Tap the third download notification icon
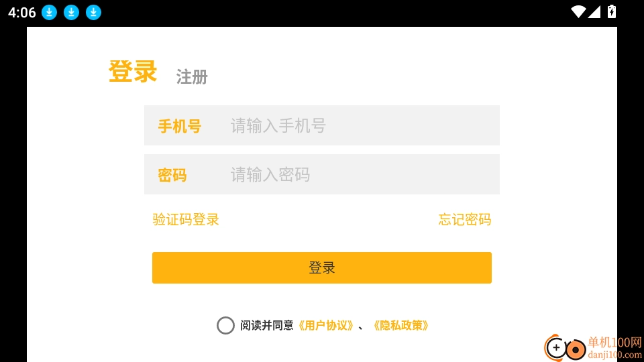The image size is (644, 362). [x=93, y=12]
